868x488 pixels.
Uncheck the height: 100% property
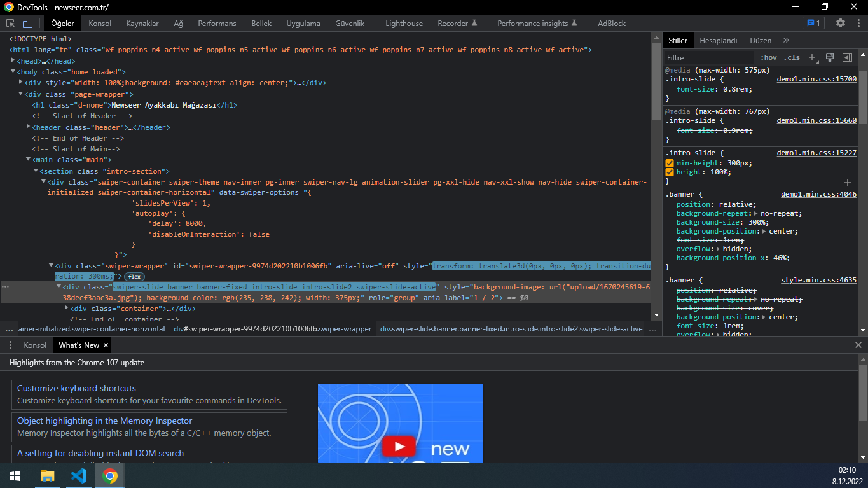coord(670,172)
